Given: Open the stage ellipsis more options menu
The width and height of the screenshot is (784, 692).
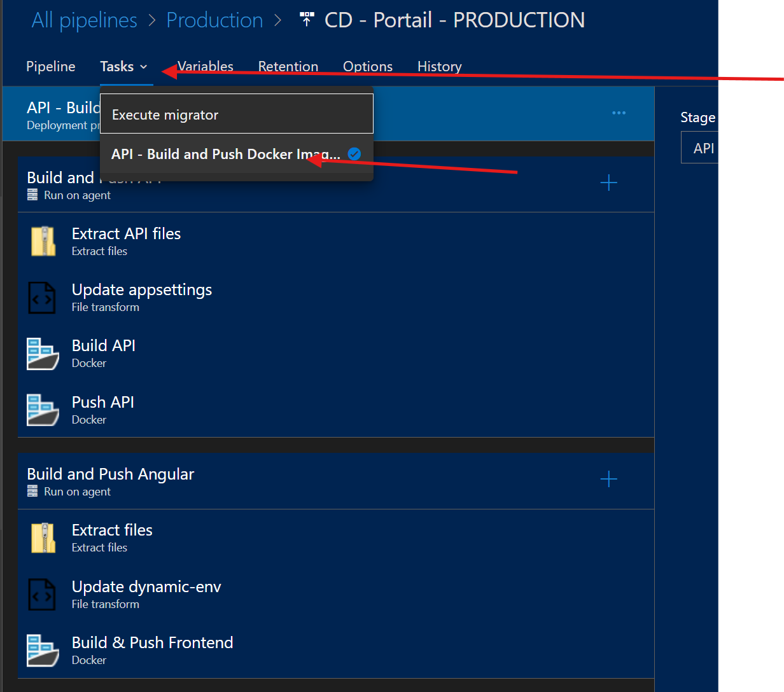Looking at the screenshot, I should 619,113.
